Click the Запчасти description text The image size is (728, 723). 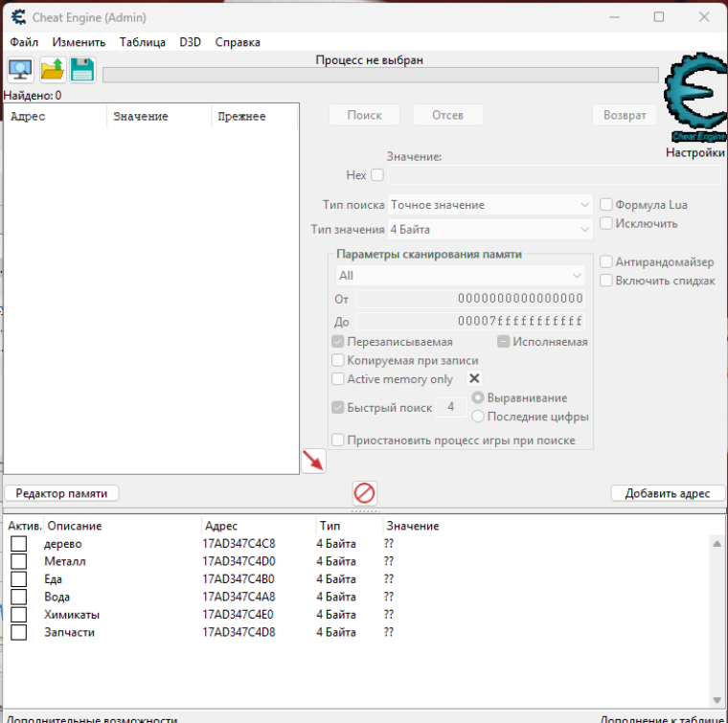click(x=69, y=632)
